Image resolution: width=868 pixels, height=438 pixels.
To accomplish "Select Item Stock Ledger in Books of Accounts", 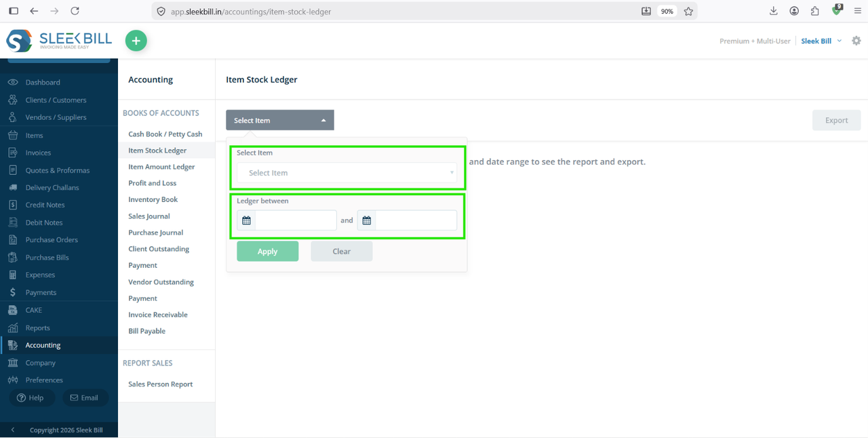I will tap(157, 151).
